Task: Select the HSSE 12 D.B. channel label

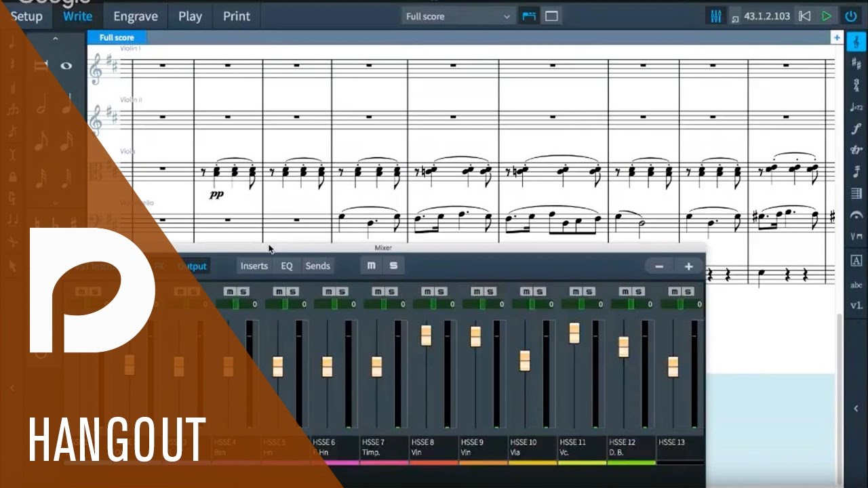Action: [631, 447]
